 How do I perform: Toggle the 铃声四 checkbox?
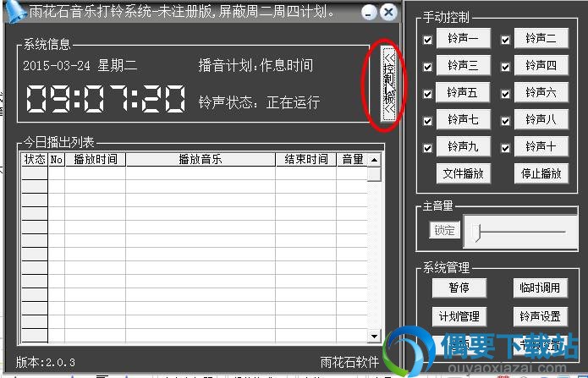(505, 67)
